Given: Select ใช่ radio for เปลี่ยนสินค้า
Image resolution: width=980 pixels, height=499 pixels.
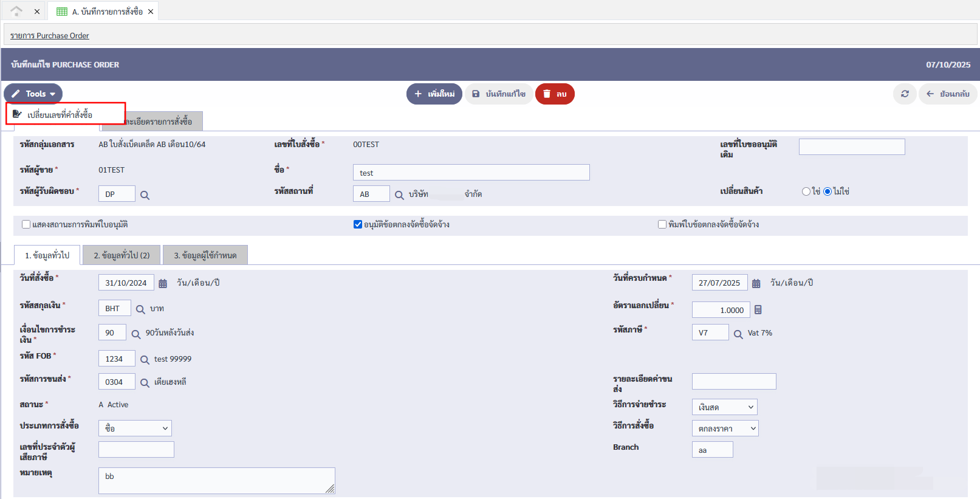Looking at the screenshot, I should click(x=806, y=191).
